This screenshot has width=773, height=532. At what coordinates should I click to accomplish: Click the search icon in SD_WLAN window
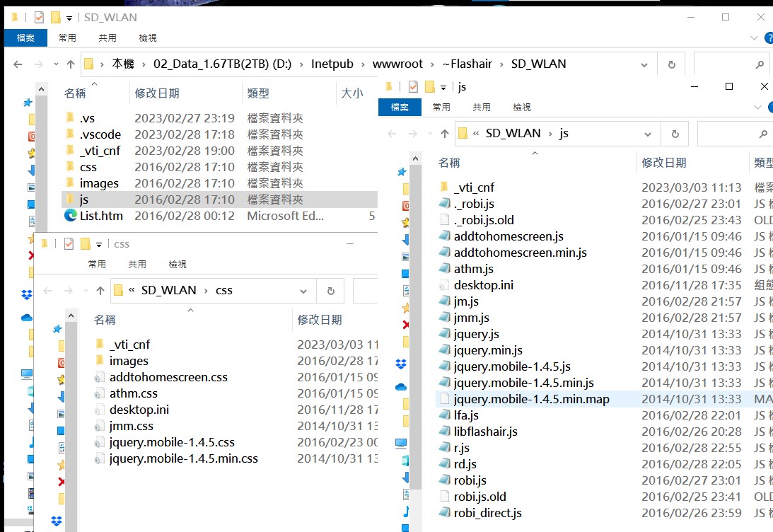click(760, 64)
